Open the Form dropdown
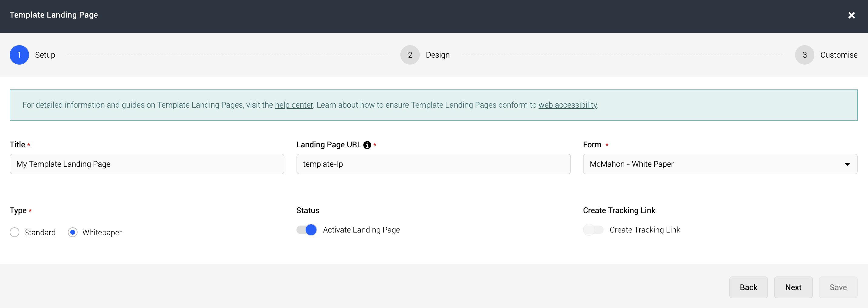The width and height of the screenshot is (868, 308). (x=720, y=164)
